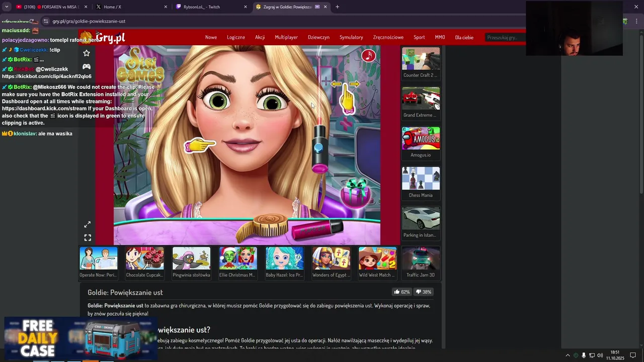
Task: Open the Symulatory menu category
Action: (x=351, y=37)
